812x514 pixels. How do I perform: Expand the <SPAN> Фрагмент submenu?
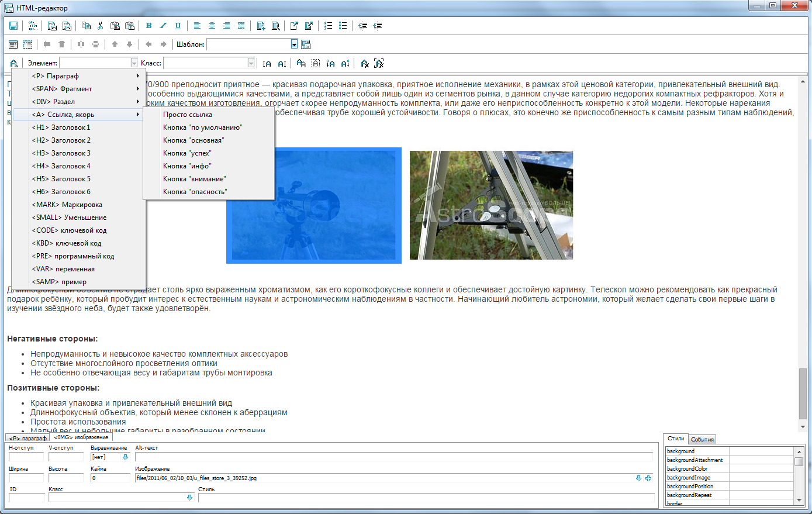78,89
